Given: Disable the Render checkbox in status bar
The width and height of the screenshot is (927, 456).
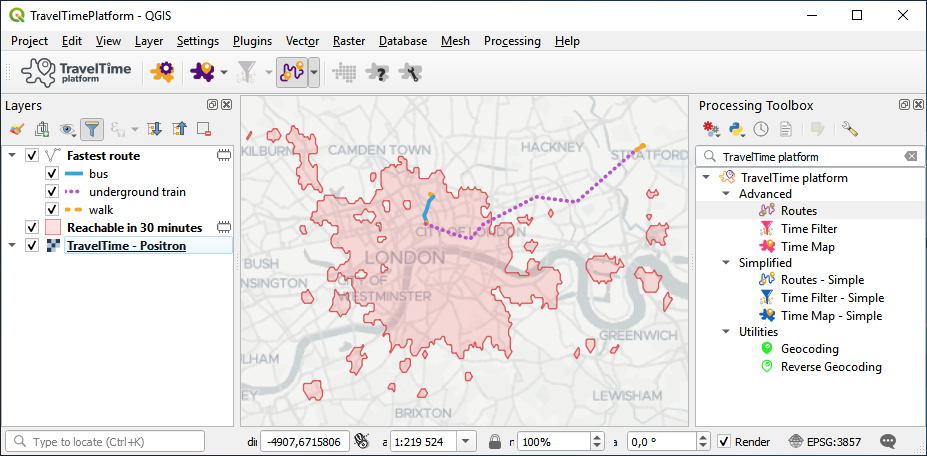Looking at the screenshot, I should (724, 441).
